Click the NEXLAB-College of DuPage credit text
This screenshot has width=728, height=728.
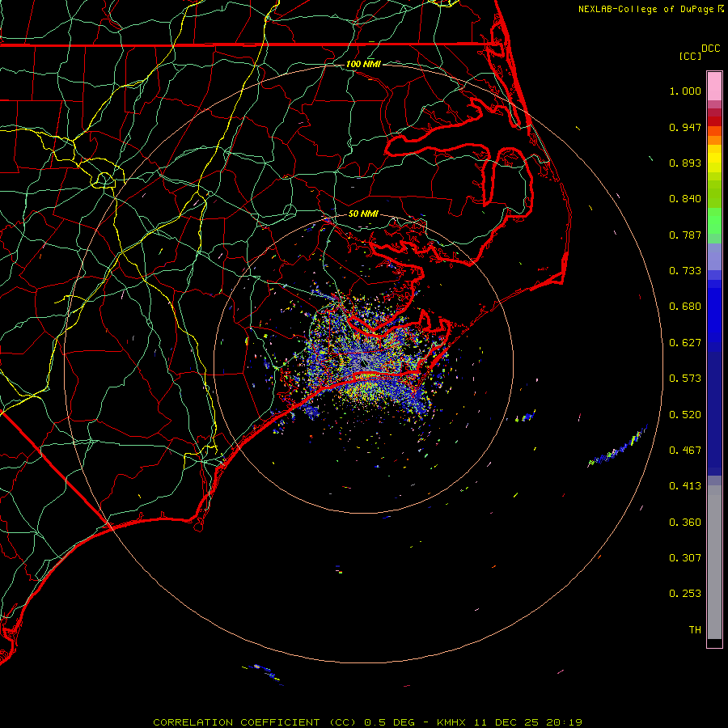click(x=645, y=9)
